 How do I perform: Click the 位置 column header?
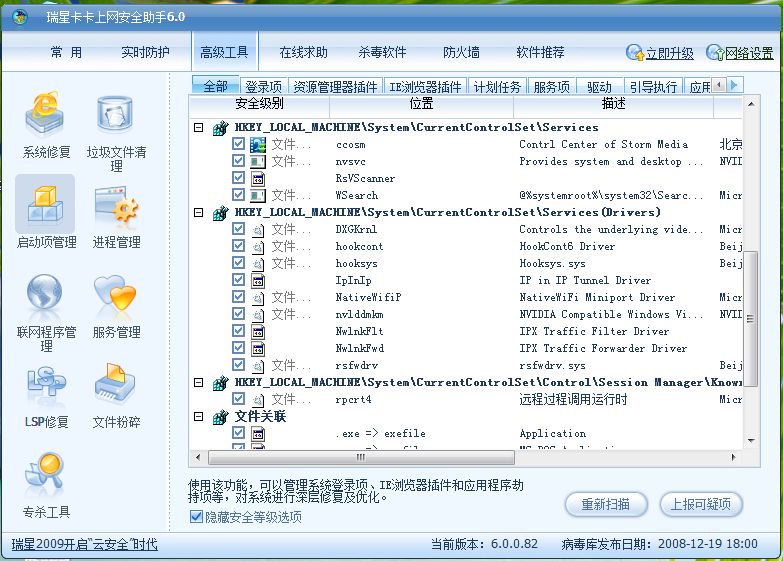(421, 104)
